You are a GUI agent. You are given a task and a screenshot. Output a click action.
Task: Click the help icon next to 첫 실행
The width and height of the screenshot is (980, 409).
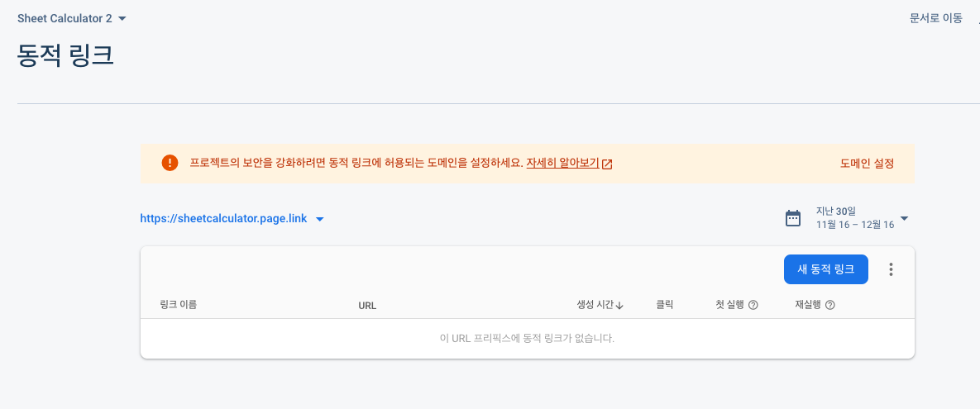point(753,306)
